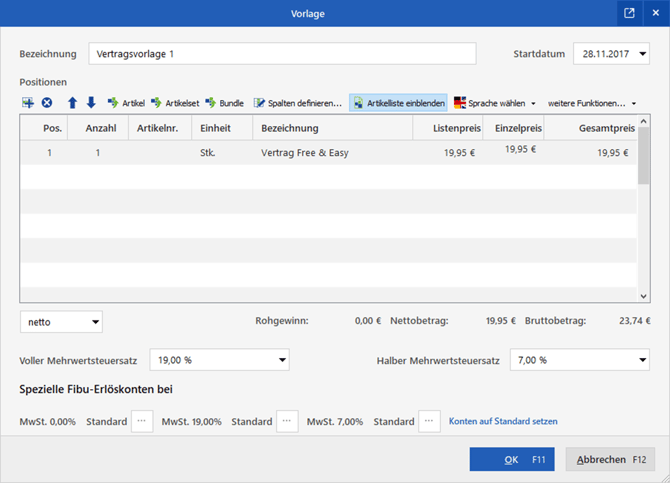Add an Artikel to positions

click(126, 103)
